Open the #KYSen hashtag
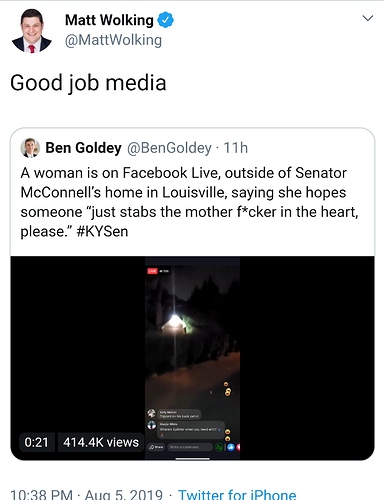Image resolution: width=384 pixels, height=500 pixels. pos(102,231)
